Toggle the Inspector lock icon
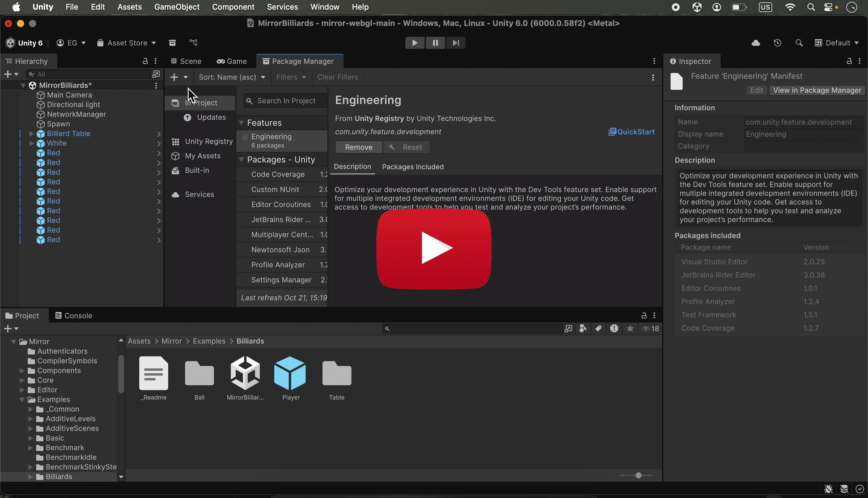 tap(849, 61)
